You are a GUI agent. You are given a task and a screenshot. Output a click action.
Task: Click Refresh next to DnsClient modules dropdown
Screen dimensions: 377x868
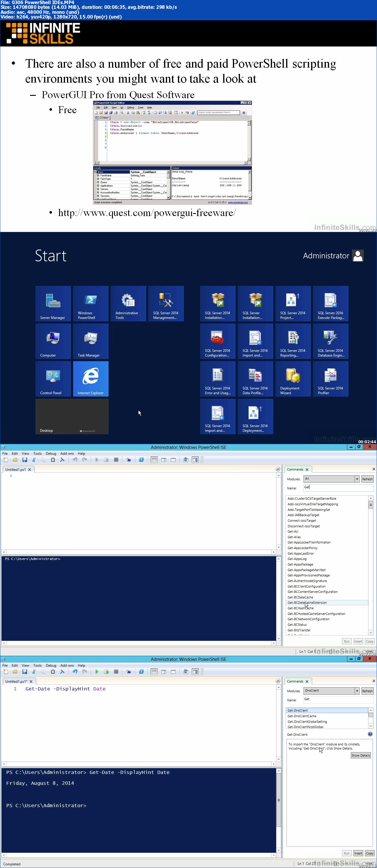(x=367, y=691)
